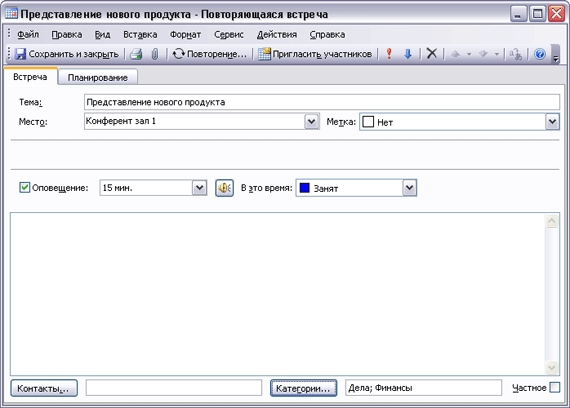Switch to the Планирование tab

point(97,77)
